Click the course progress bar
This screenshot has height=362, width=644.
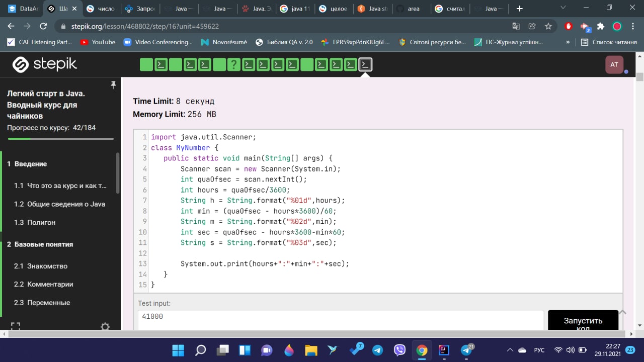(60, 139)
